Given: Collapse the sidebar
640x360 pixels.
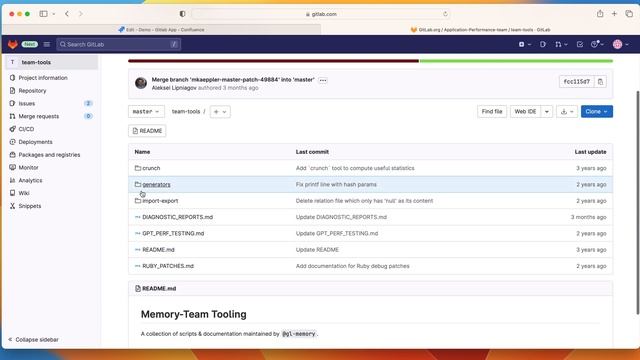Looking at the screenshot, I should click(x=33, y=340).
